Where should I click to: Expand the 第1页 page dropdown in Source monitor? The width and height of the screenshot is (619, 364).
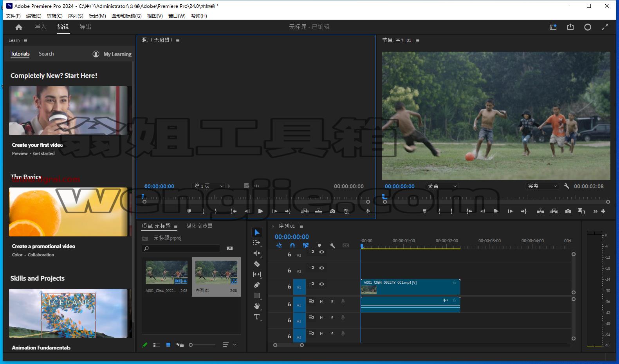(209, 186)
